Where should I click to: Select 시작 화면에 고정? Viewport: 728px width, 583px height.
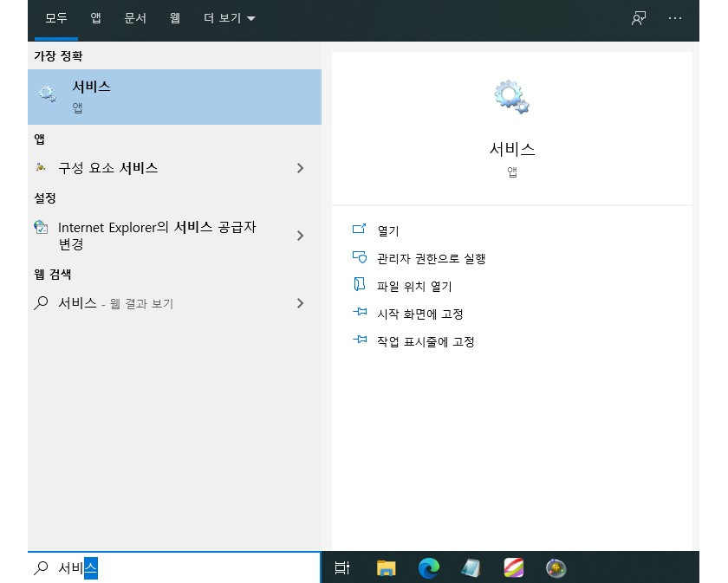click(x=420, y=314)
